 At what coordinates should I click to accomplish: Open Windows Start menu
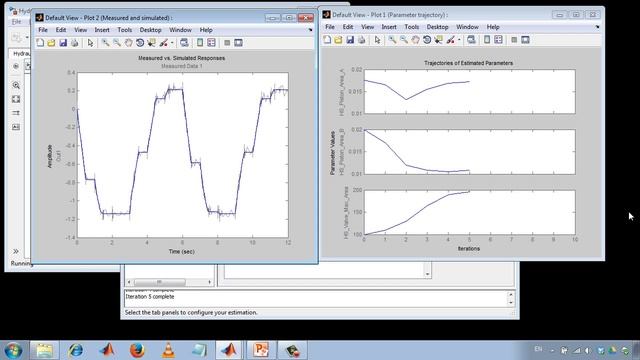click(13, 350)
